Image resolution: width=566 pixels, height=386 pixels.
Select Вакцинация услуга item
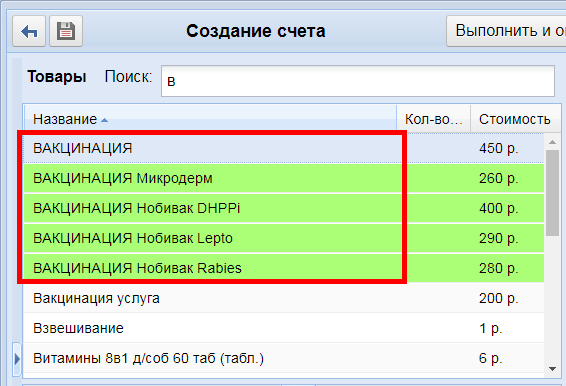pyautogui.click(x=284, y=298)
